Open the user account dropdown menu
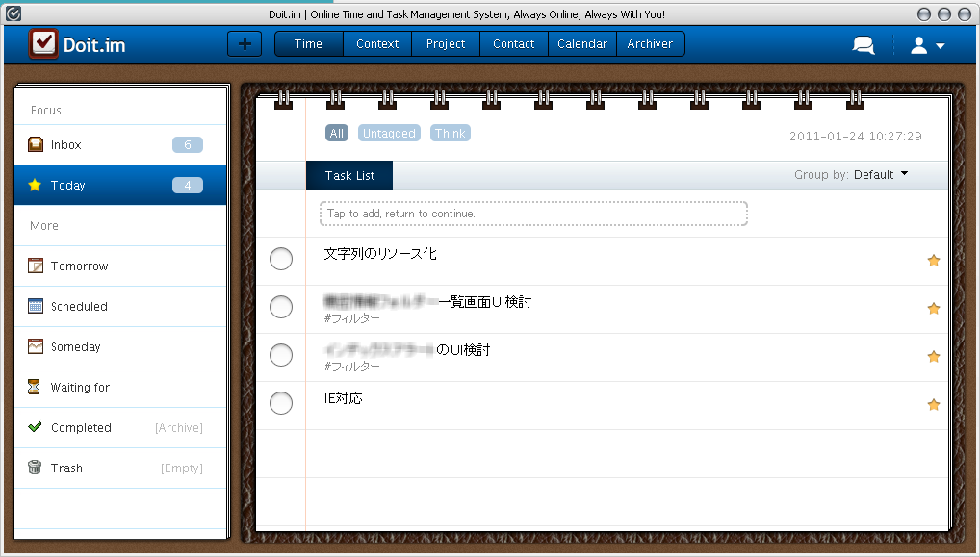Image resolution: width=980 pixels, height=557 pixels. click(x=925, y=43)
